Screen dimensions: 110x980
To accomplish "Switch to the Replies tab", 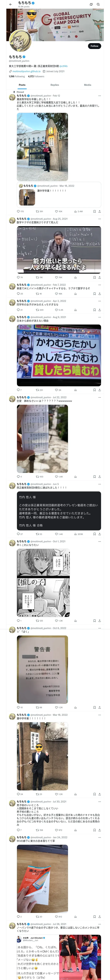I will (x=55, y=85).
